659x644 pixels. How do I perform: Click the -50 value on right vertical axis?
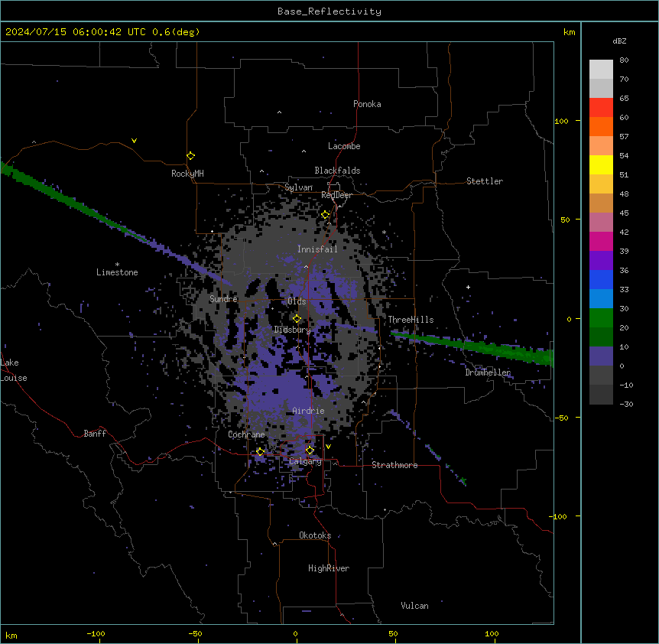(561, 418)
